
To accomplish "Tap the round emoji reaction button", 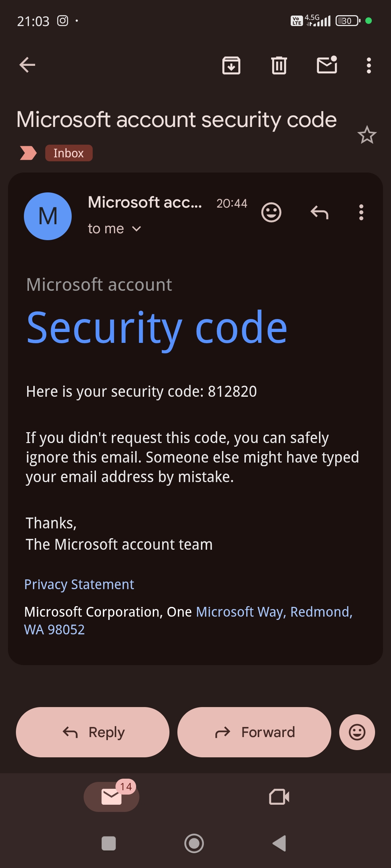I will click(x=357, y=732).
